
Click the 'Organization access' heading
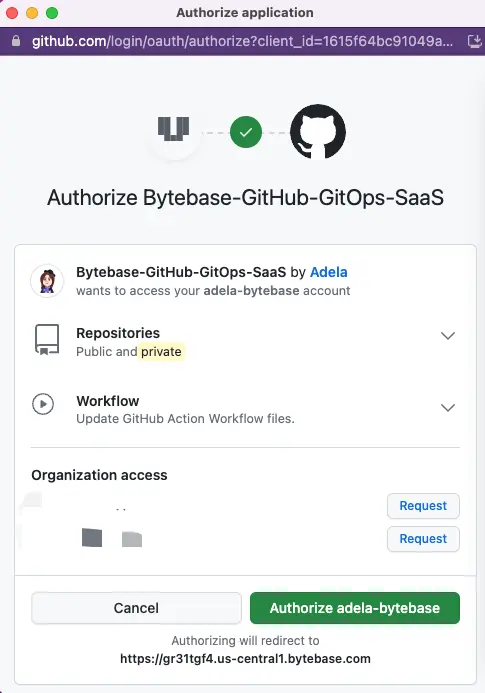click(99, 475)
